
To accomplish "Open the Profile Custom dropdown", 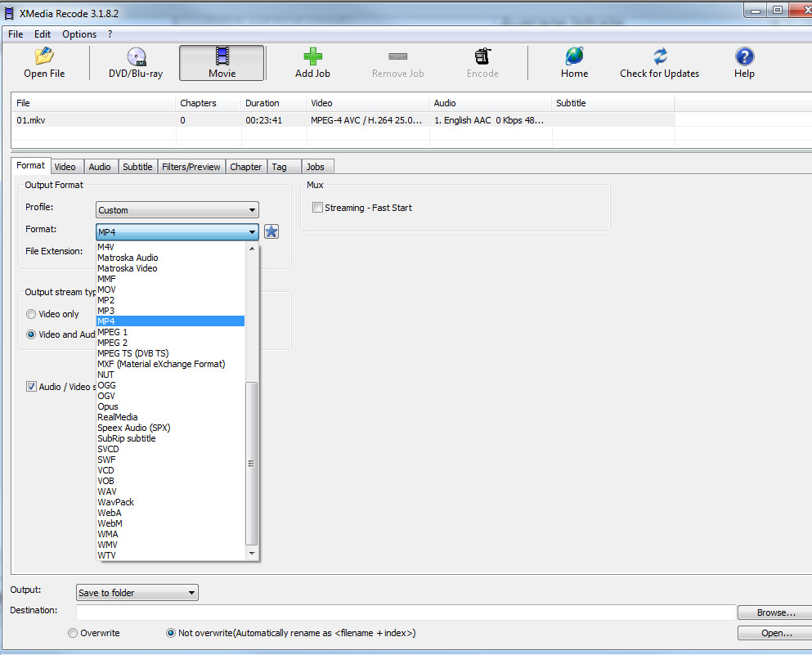I will point(177,209).
